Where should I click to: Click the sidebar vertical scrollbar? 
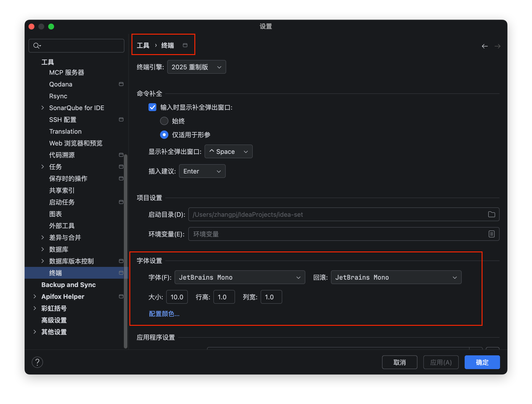pos(126,251)
